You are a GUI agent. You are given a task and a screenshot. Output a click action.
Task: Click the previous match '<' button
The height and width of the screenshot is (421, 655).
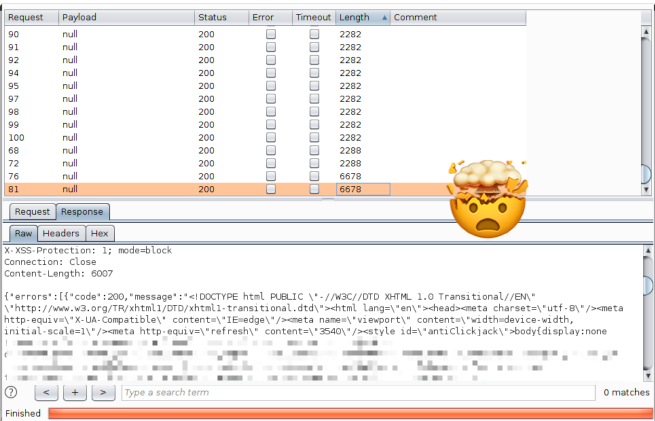point(48,393)
